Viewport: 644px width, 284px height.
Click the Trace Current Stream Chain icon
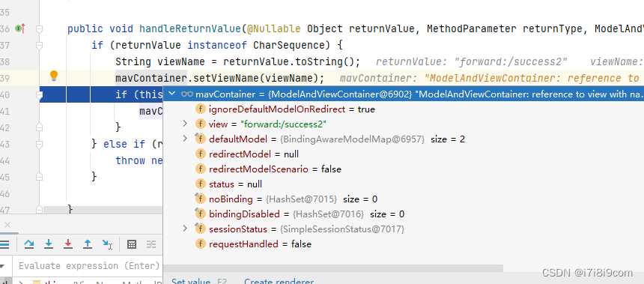point(151,244)
